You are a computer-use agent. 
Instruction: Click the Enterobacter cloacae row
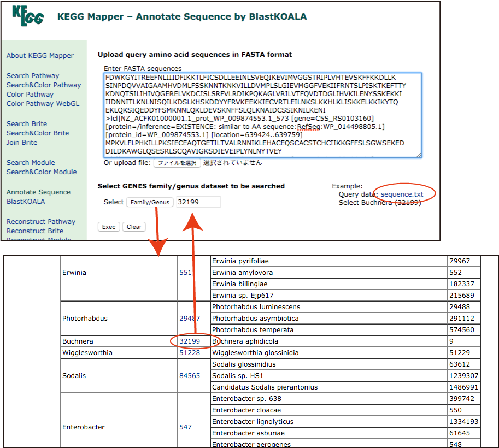pos(328,410)
